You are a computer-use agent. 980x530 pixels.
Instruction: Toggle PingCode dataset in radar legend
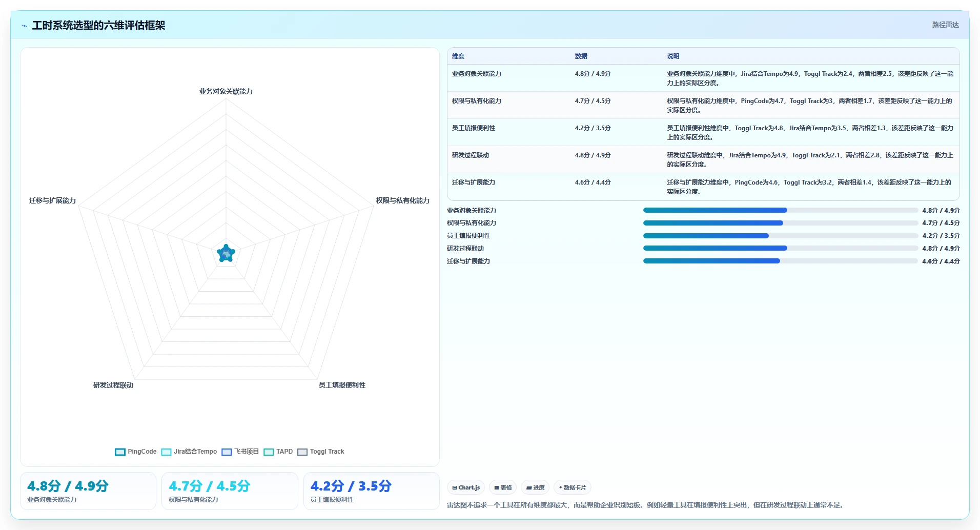pos(136,452)
